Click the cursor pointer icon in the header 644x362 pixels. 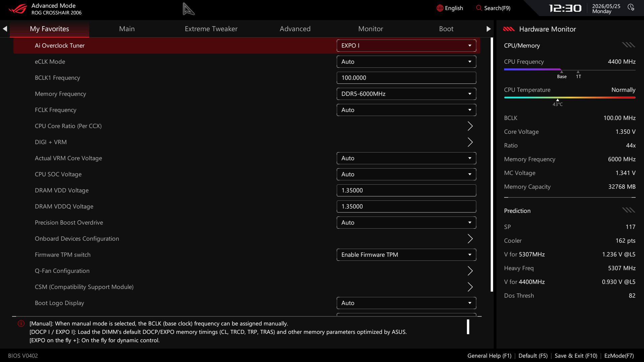click(189, 9)
